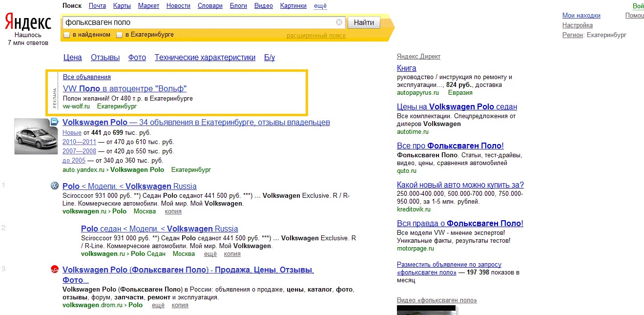Image resolution: width=644 pixels, height=315 pixels.
Task: Click the Volkswagen favicon beside Polo Модели result
Action: [x=54, y=186]
